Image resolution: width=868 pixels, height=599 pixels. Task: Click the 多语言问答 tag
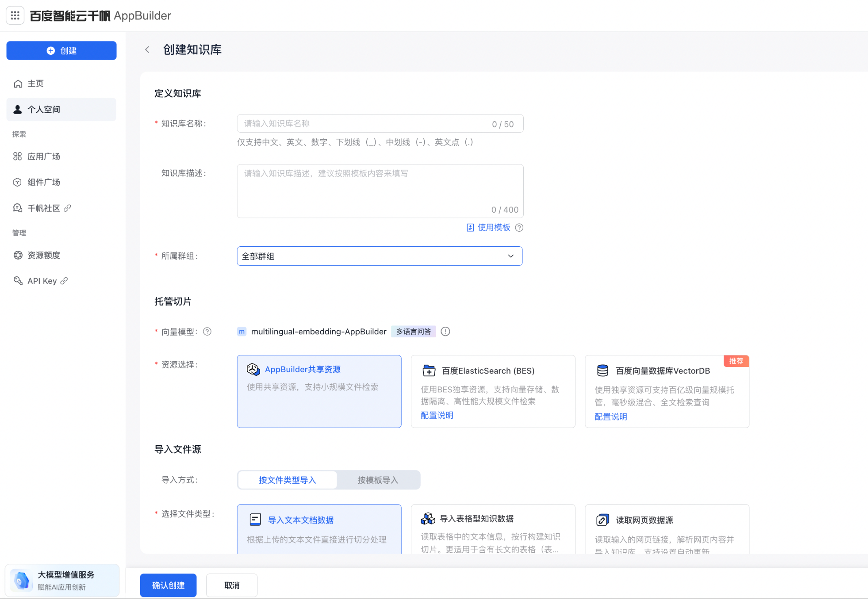pos(414,332)
